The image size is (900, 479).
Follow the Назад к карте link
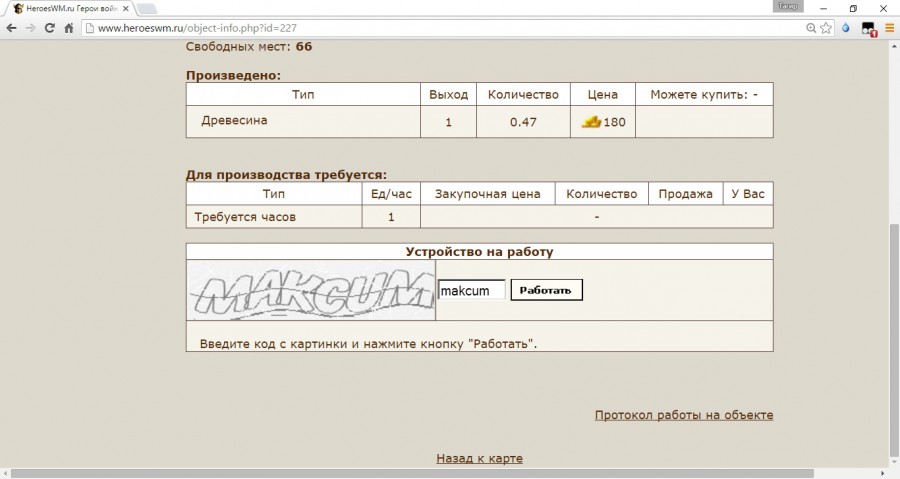(479, 458)
